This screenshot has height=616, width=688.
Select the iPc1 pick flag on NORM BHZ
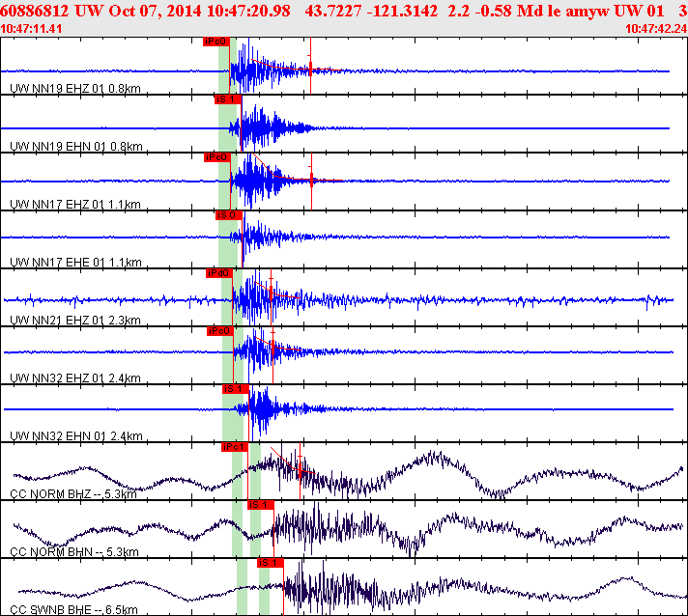pyautogui.click(x=235, y=447)
